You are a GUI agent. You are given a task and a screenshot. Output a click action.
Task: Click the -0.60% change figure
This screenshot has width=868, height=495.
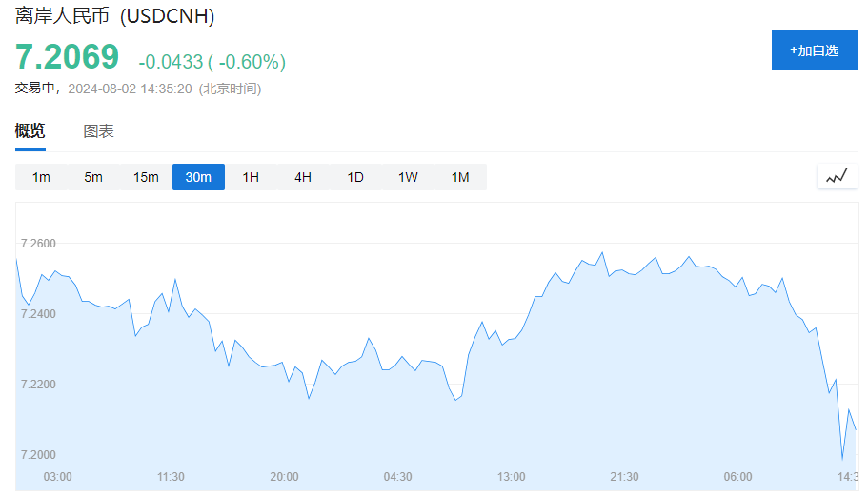[252, 62]
